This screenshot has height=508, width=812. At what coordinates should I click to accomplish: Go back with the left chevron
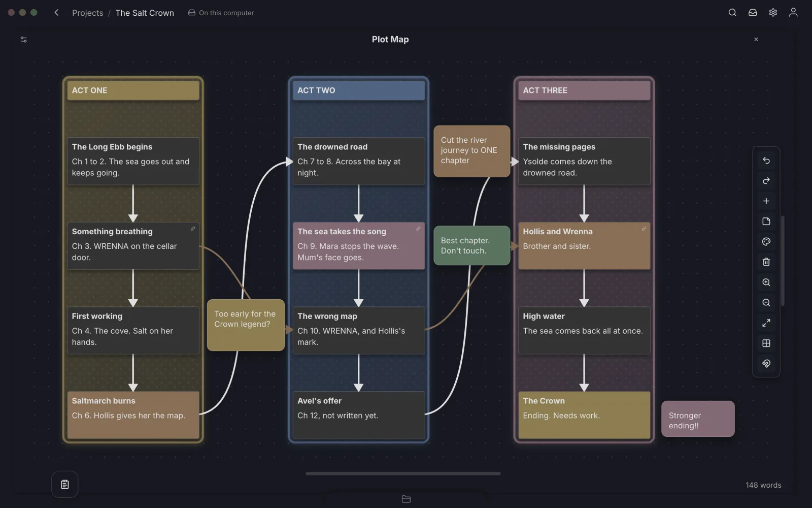(x=56, y=13)
